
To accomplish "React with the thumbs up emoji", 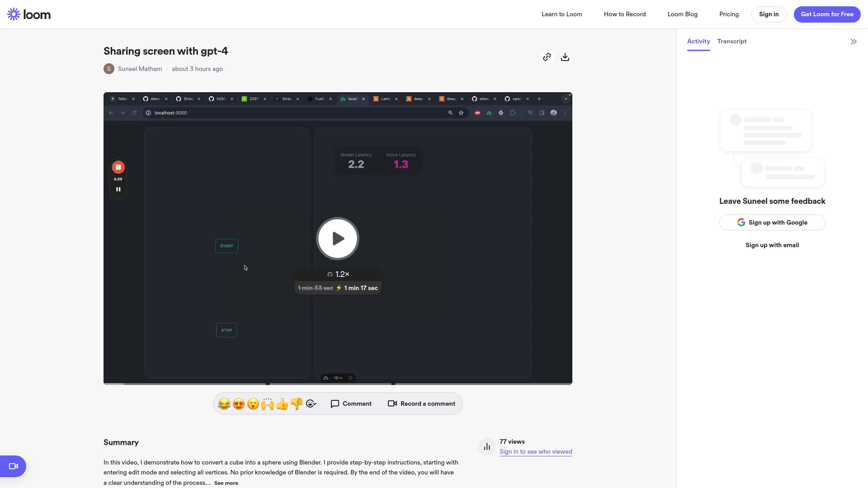I will [282, 404].
